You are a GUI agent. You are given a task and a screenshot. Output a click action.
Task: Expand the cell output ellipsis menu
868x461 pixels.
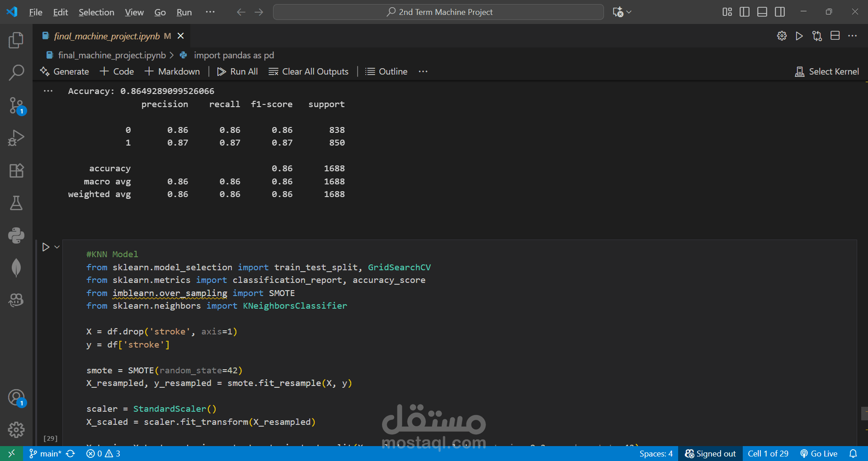48,91
